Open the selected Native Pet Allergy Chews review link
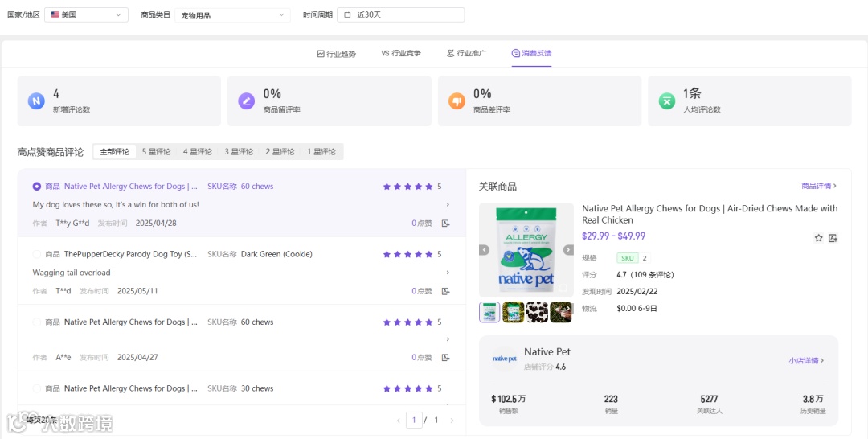 [x=131, y=187]
